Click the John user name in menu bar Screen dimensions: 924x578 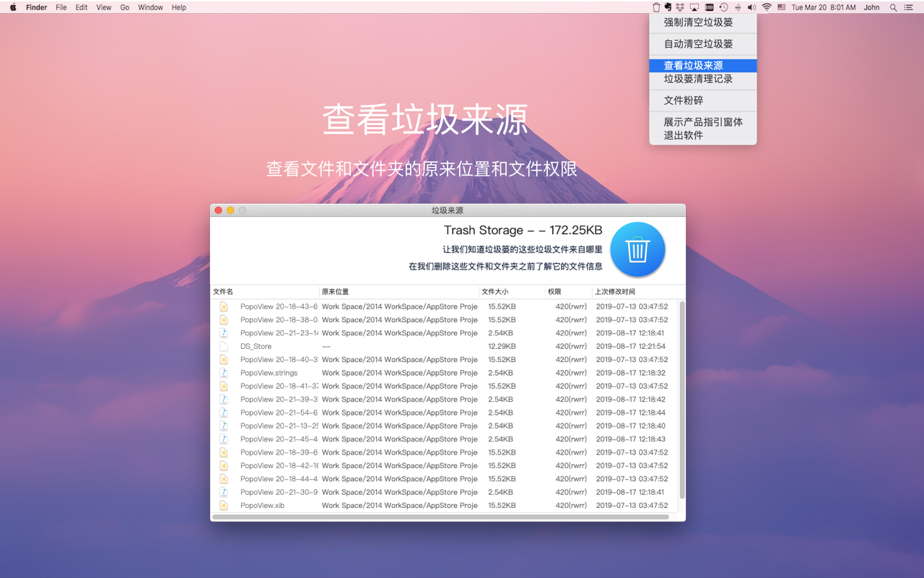(x=871, y=7)
